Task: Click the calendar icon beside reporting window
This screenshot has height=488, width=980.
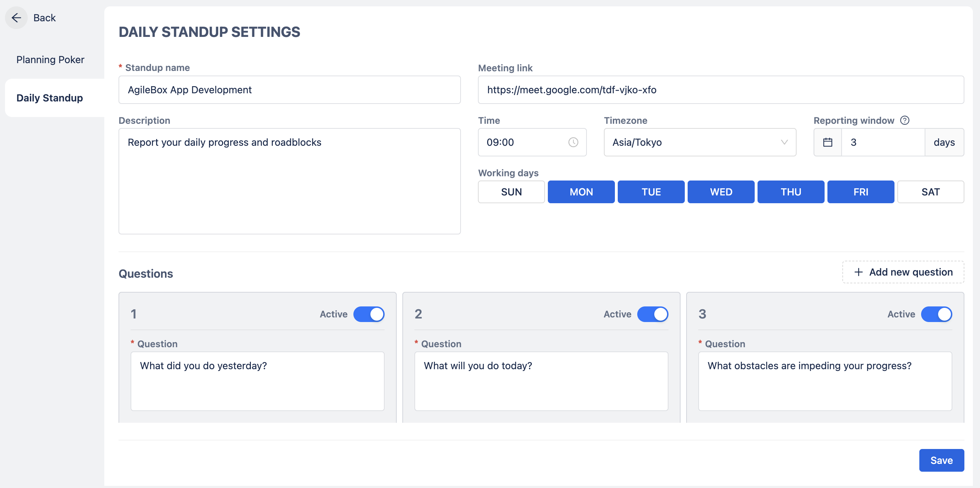Action: tap(827, 142)
